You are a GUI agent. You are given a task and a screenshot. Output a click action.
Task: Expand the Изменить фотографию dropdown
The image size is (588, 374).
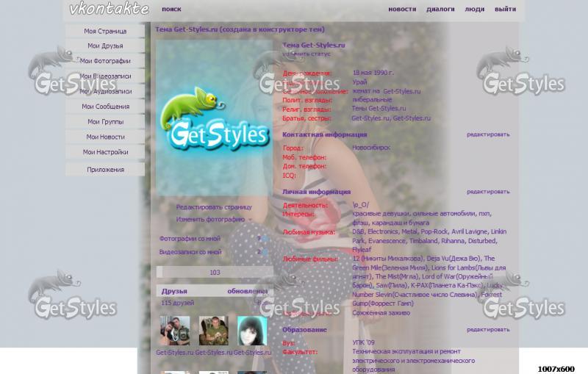[213, 219]
